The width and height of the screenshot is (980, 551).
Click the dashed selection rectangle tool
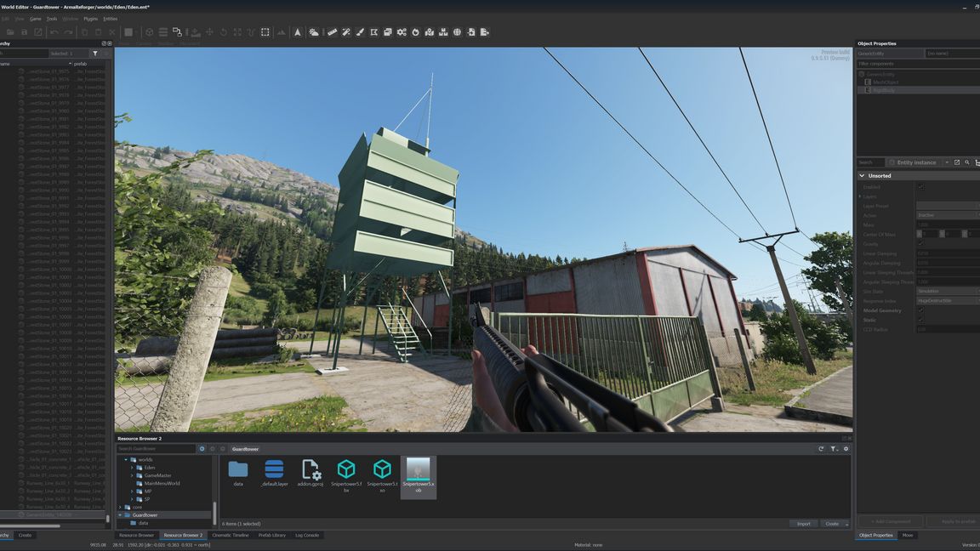tap(265, 32)
